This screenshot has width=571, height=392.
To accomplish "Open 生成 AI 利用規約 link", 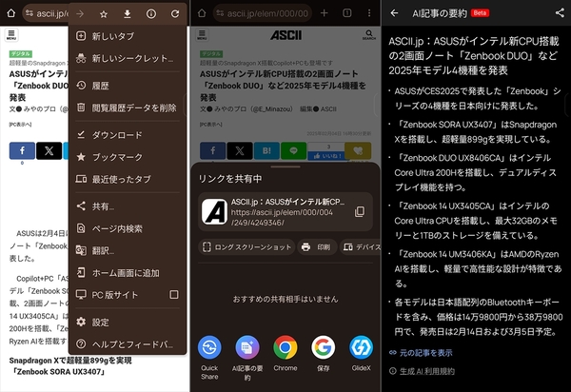I will coord(422,371).
